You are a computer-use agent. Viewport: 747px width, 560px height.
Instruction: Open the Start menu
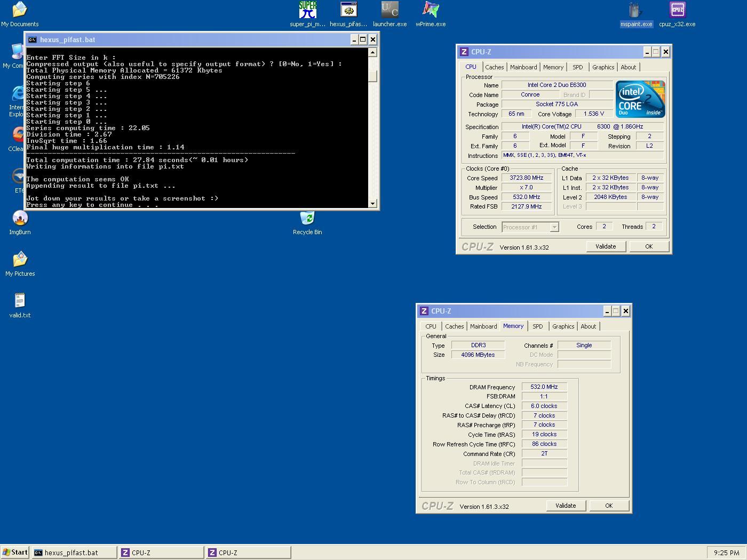point(15,553)
